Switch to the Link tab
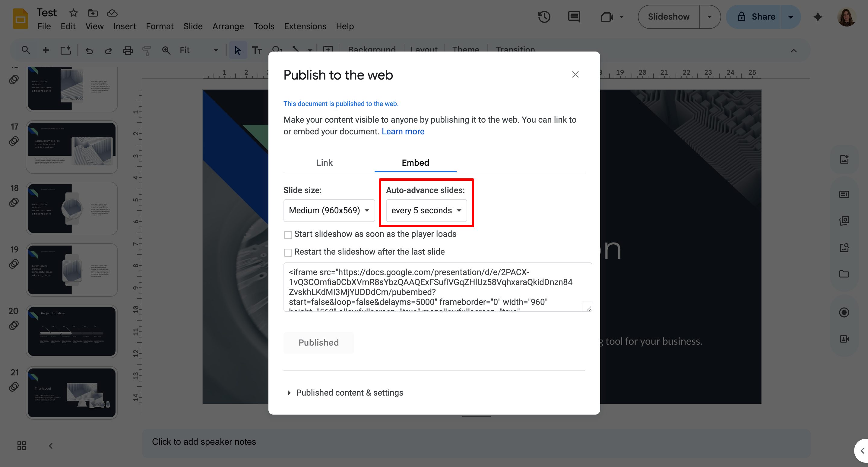Viewport: 868px width, 467px height. click(324, 163)
